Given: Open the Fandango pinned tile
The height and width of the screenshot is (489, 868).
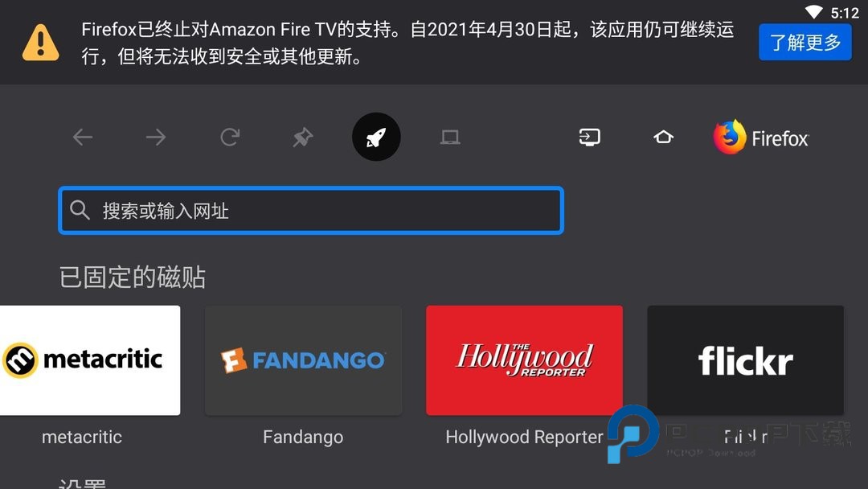Looking at the screenshot, I should coord(303,360).
